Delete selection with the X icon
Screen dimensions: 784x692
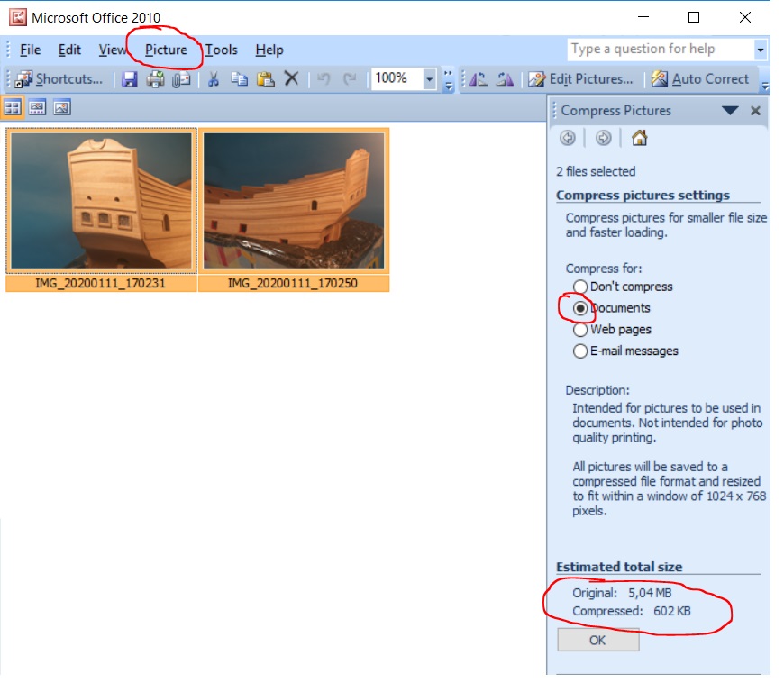point(291,79)
